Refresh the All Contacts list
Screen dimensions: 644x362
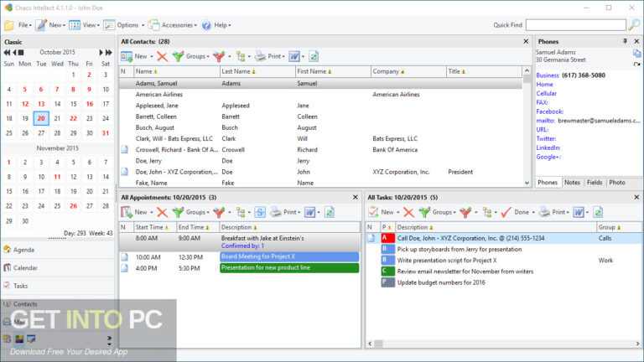click(x=314, y=56)
